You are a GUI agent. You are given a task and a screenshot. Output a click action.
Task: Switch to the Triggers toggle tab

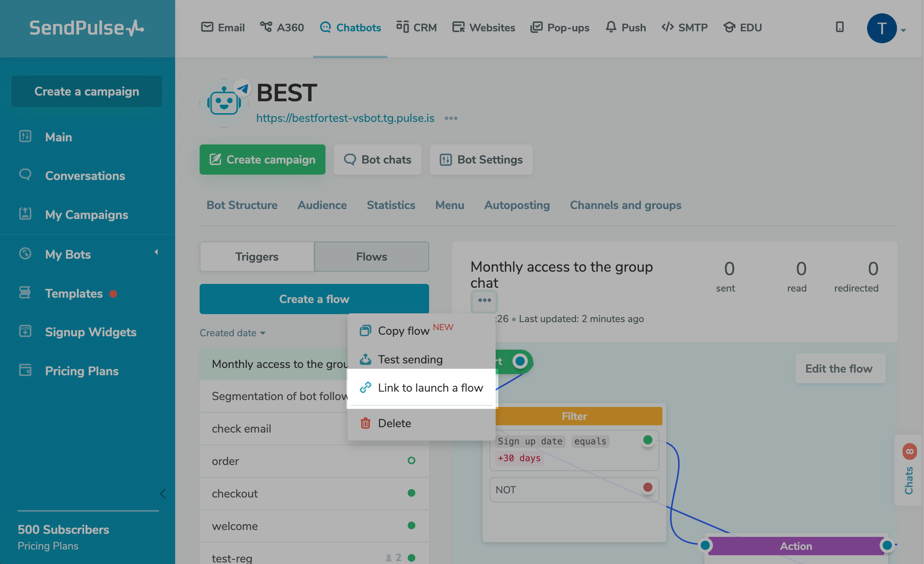coord(257,257)
